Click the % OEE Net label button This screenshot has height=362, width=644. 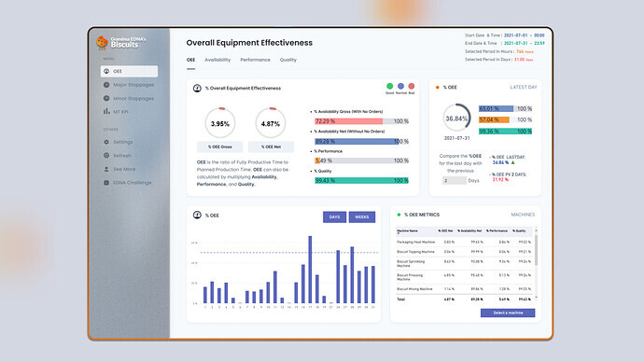click(x=271, y=146)
